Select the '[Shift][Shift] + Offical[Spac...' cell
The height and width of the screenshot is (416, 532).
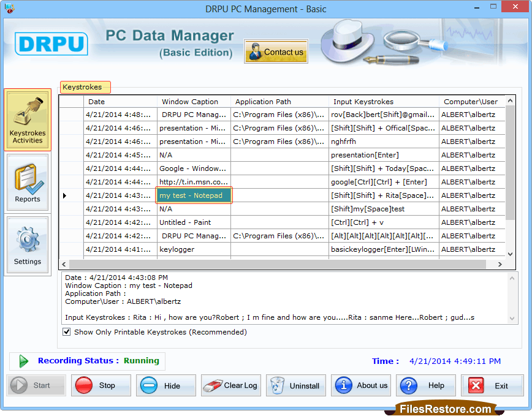pos(384,128)
